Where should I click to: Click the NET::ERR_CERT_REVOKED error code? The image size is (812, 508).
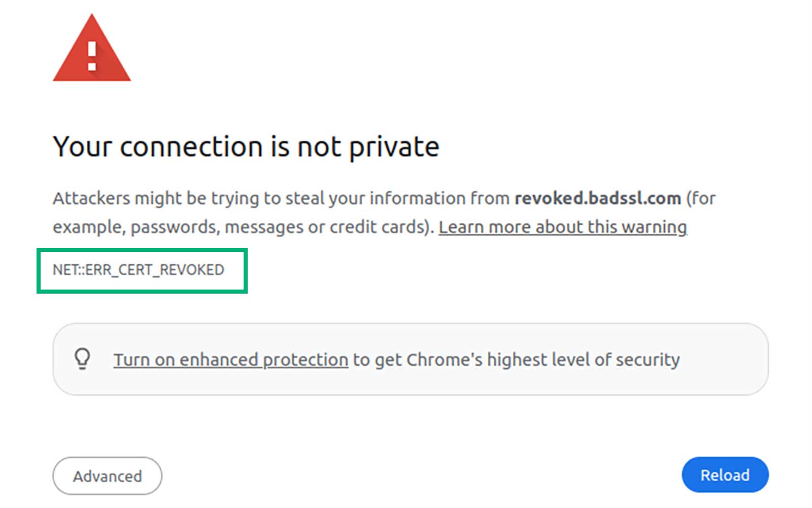138,270
